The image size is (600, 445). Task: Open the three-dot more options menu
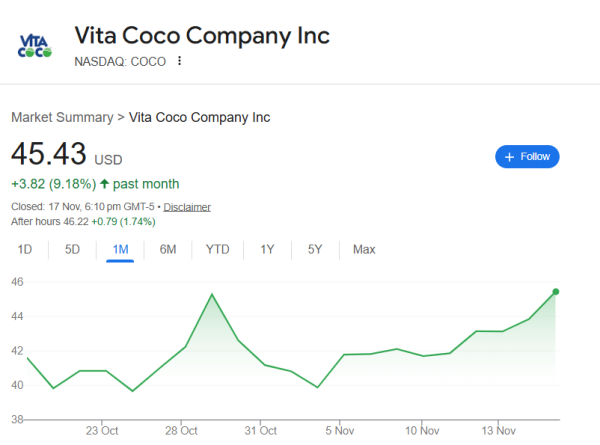(180, 61)
